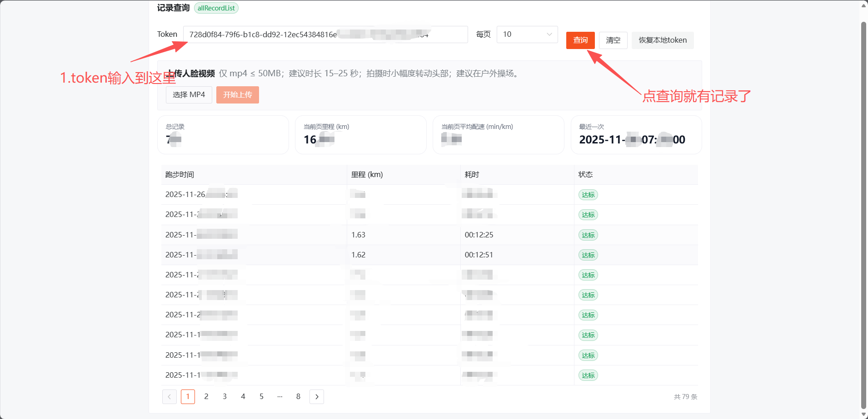Image resolution: width=868 pixels, height=419 pixels.
Task: Click the Token input field
Action: [325, 35]
